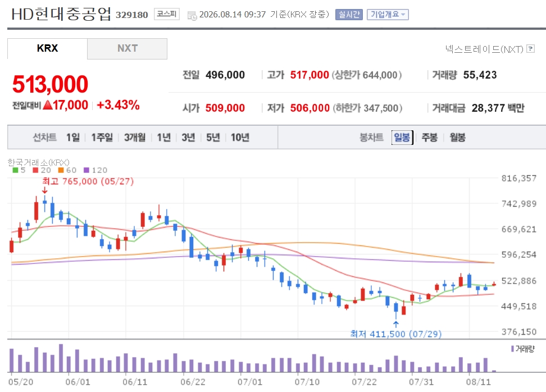Switch to the NXT tab
This screenshot has width=546, height=392.
click(128, 48)
